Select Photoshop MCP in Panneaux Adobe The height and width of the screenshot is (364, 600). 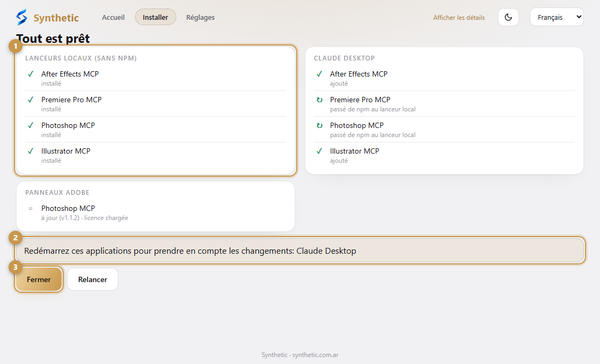pyautogui.click(x=68, y=208)
